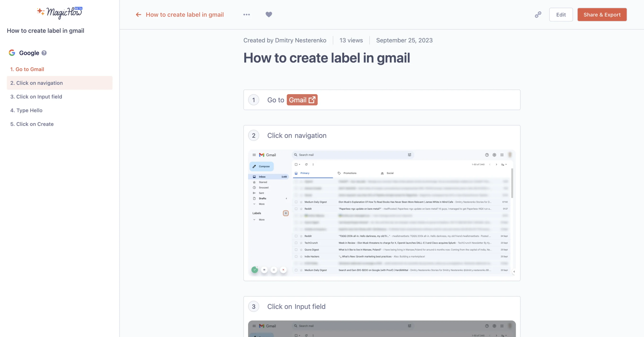Favorite this guide by clicking the heart

click(269, 15)
